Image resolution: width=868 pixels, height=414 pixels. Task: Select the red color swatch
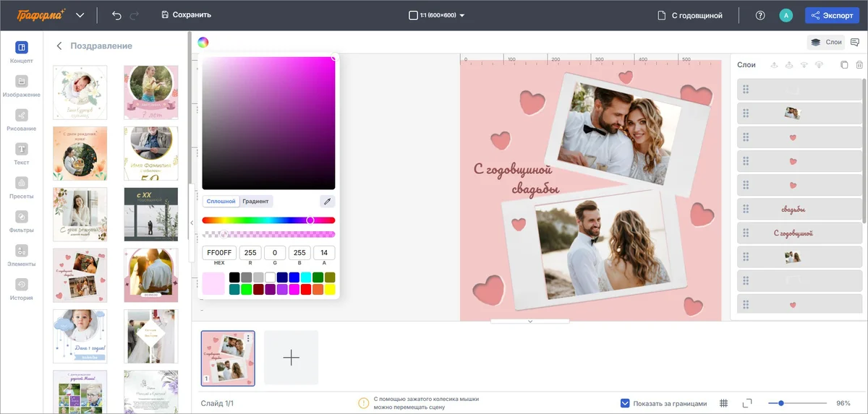[x=306, y=290]
